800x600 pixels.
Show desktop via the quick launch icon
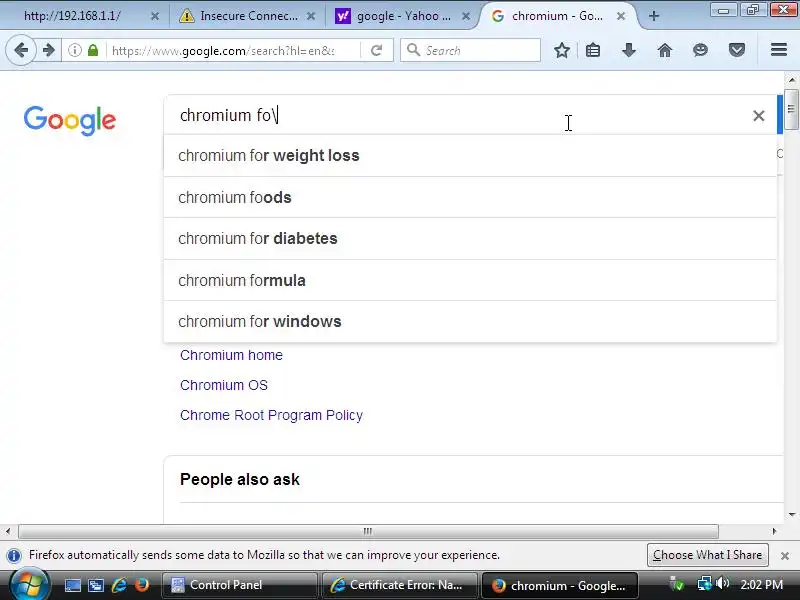[x=72, y=585]
